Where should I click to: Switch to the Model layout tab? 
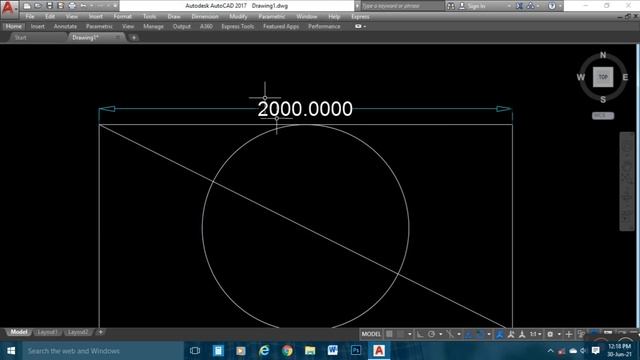(x=18, y=332)
